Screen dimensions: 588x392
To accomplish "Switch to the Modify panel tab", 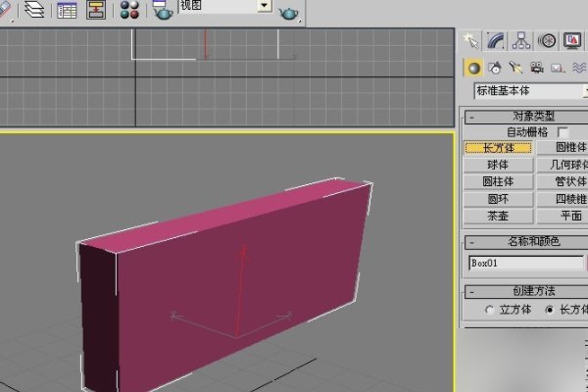I will (x=496, y=40).
